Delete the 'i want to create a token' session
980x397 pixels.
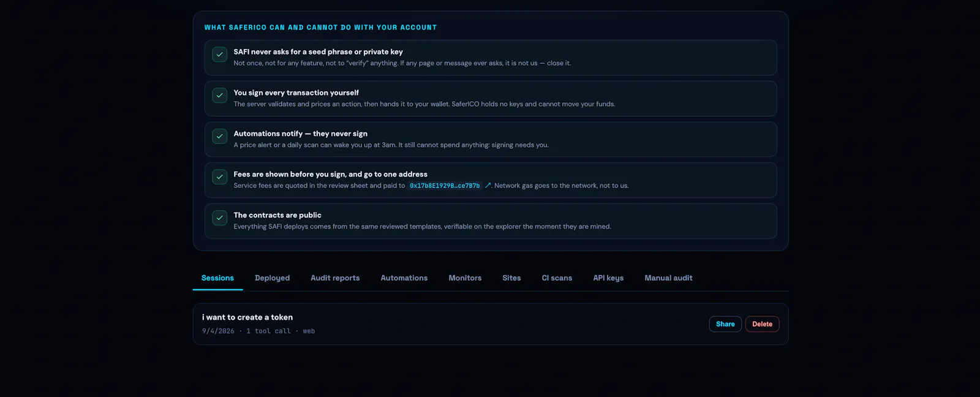[762, 324]
